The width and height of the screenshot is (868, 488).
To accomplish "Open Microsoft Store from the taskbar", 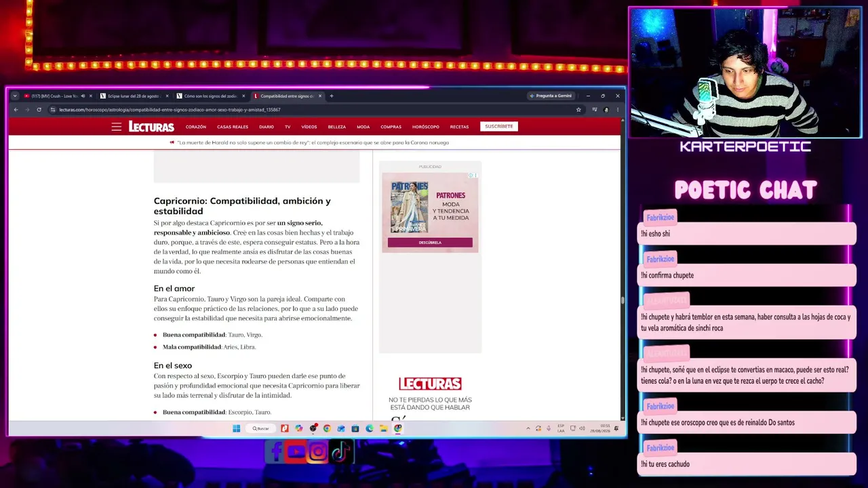I will [x=355, y=428].
